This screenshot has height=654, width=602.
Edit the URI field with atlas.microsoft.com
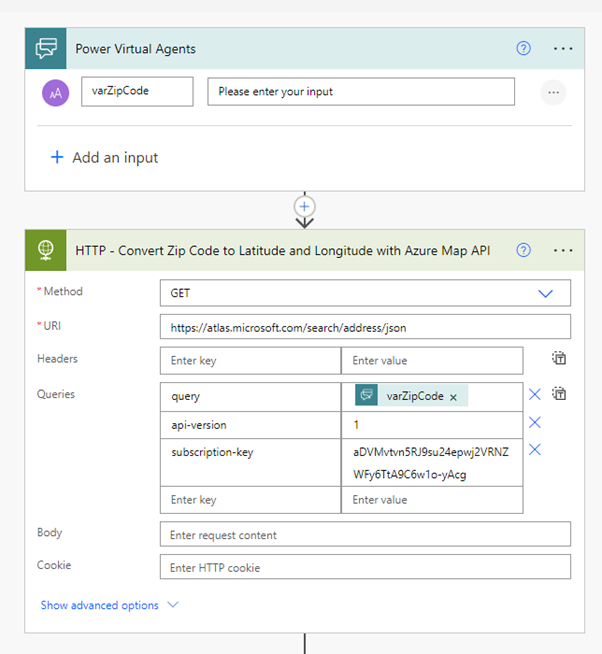point(365,327)
